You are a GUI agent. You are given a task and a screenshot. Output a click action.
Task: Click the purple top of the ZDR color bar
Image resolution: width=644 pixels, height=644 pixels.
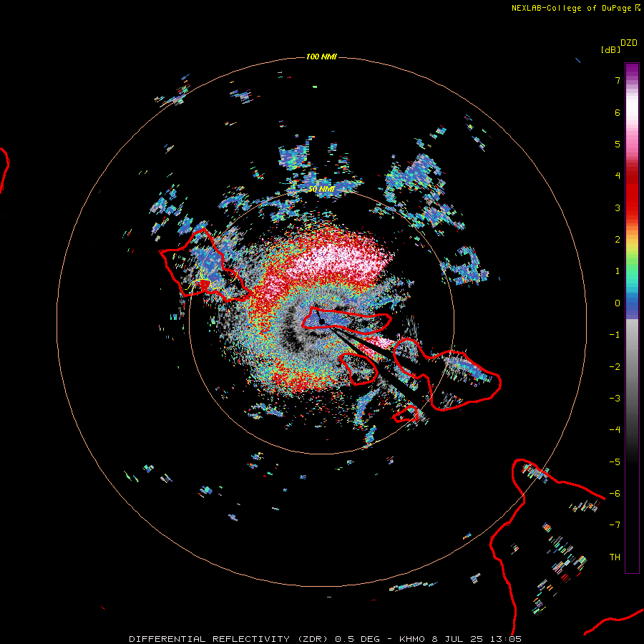[x=632, y=71]
